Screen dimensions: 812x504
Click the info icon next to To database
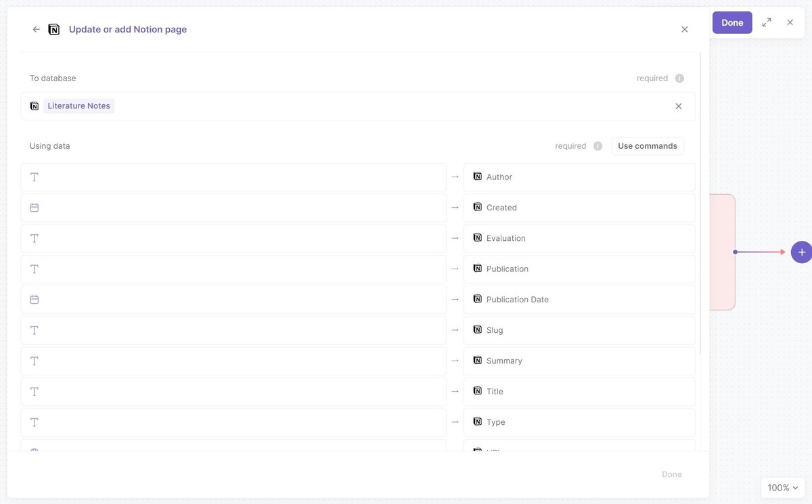pyautogui.click(x=679, y=78)
